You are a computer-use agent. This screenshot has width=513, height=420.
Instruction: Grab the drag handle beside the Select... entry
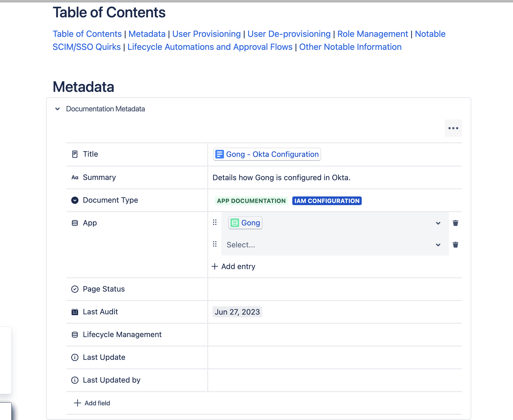coord(215,244)
